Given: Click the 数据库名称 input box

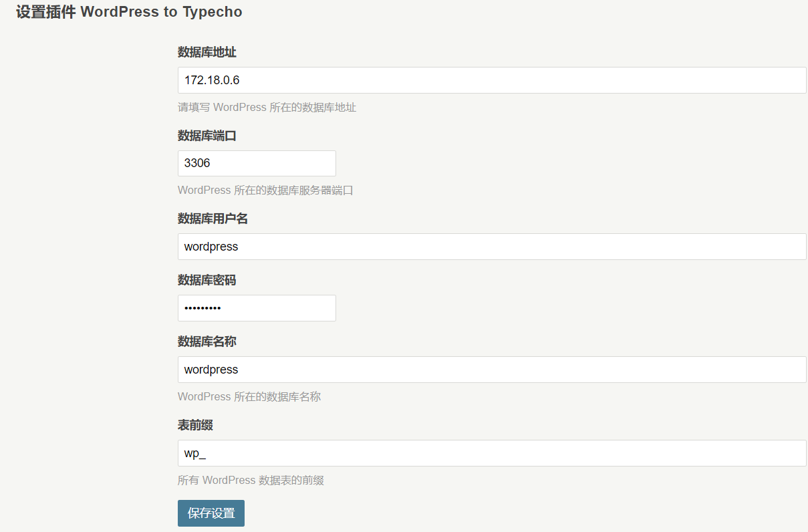Looking at the screenshot, I should point(492,370).
